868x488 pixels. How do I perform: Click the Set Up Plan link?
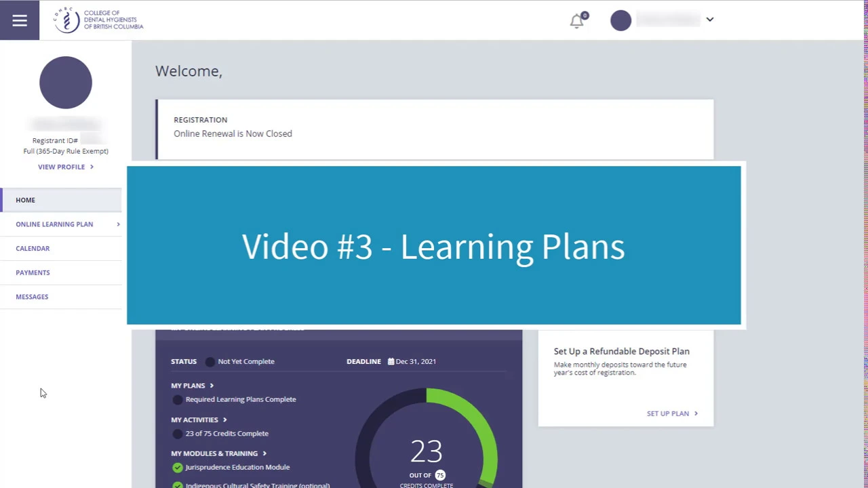click(672, 413)
